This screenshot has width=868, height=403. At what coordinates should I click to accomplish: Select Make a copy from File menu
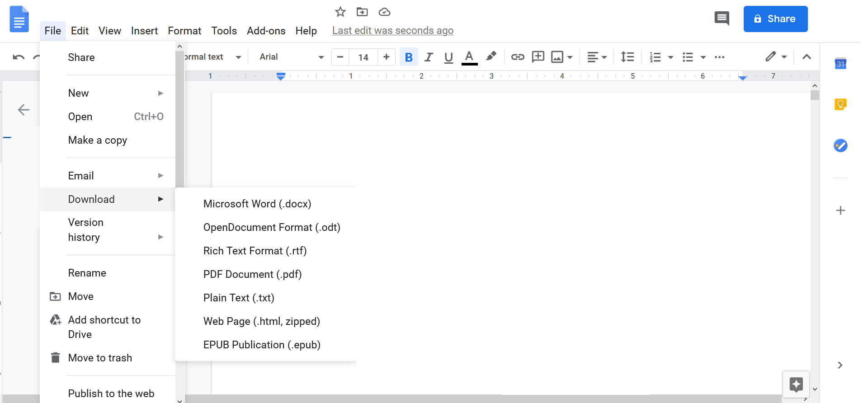pyautogui.click(x=98, y=140)
